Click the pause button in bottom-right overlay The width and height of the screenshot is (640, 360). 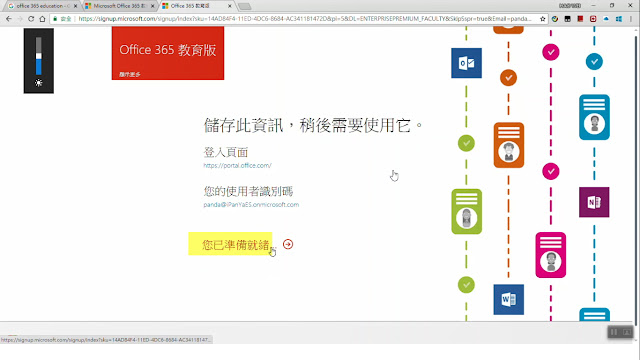coord(614,332)
